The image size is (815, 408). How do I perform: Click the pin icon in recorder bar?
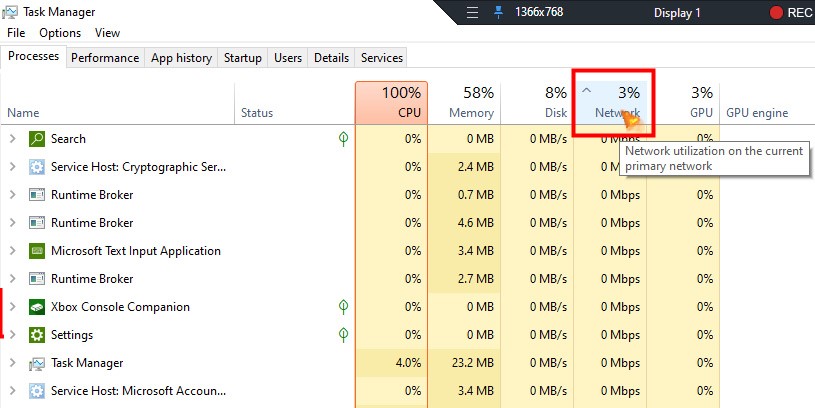pyautogui.click(x=500, y=13)
